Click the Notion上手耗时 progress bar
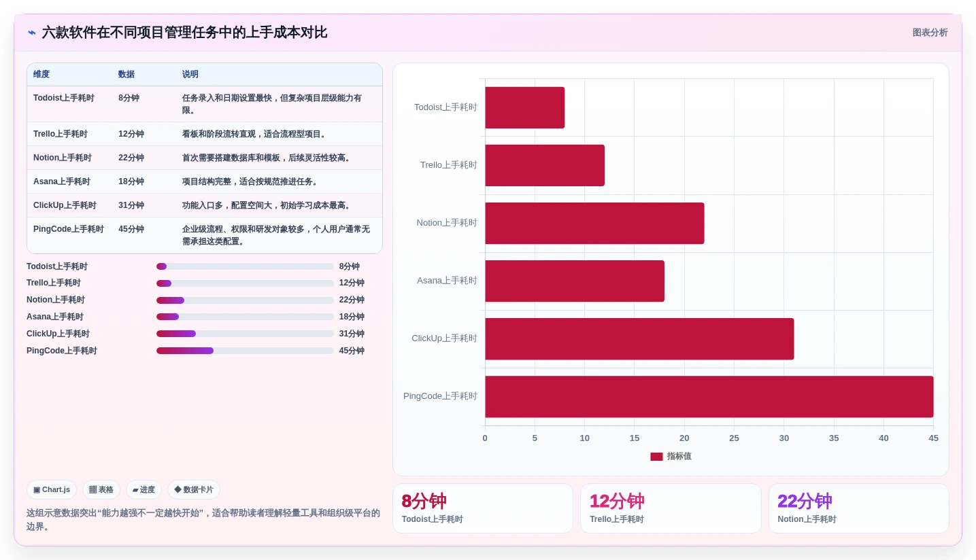This screenshot has width=976, height=560. [245, 300]
